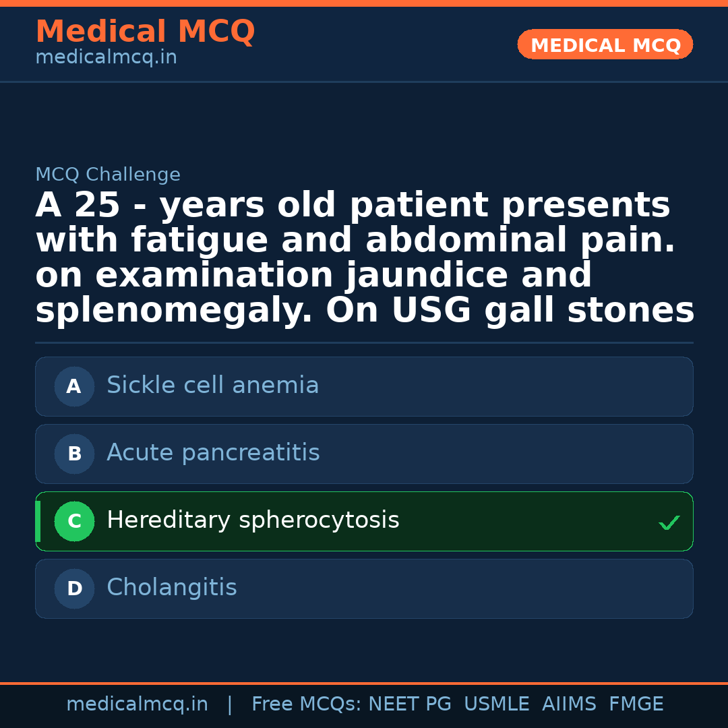This screenshot has height=728, width=728.
Task: Click the question text about the 25-year-old patient
Action: 364,258
